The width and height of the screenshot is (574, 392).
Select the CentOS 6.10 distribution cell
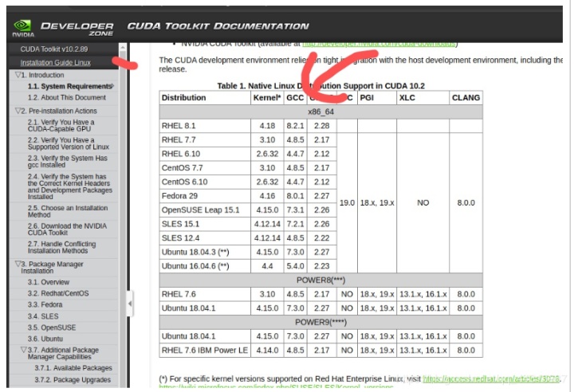(x=205, y=182)
